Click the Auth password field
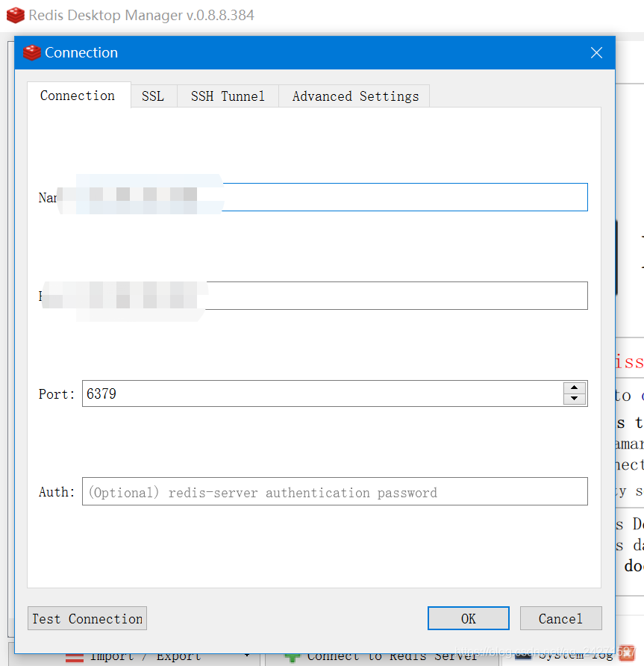Screen dimensions: 644x666 tap(334, 491)
